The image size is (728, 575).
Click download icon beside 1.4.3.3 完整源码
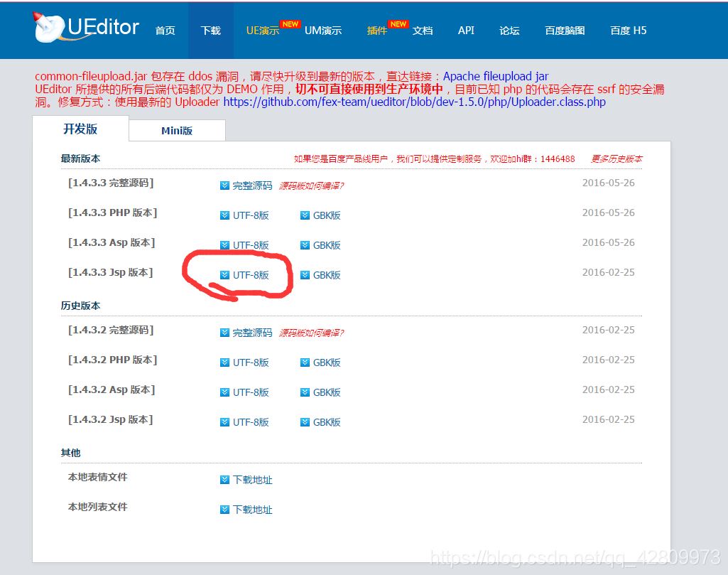tap(224, 186)
